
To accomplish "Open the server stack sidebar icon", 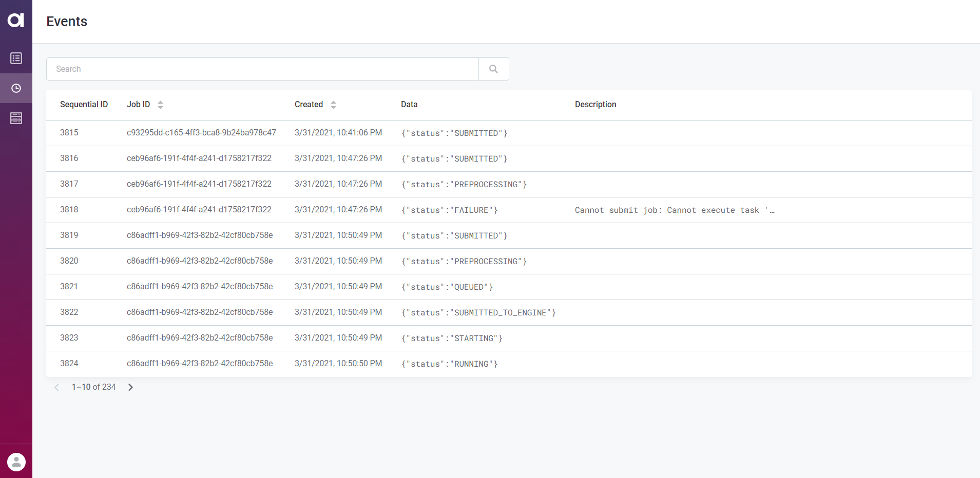I will point(16,118).
